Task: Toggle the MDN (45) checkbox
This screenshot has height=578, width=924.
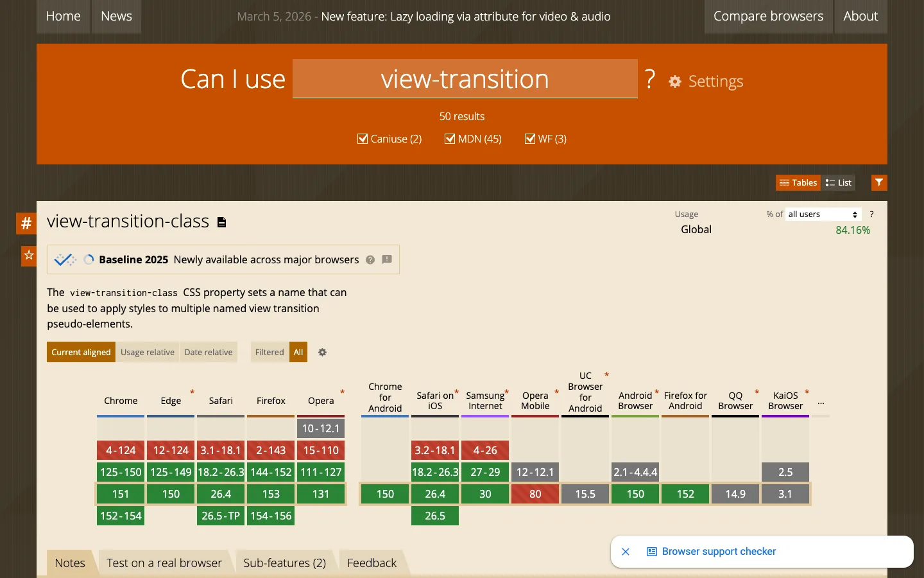Action: pos(450,139)
